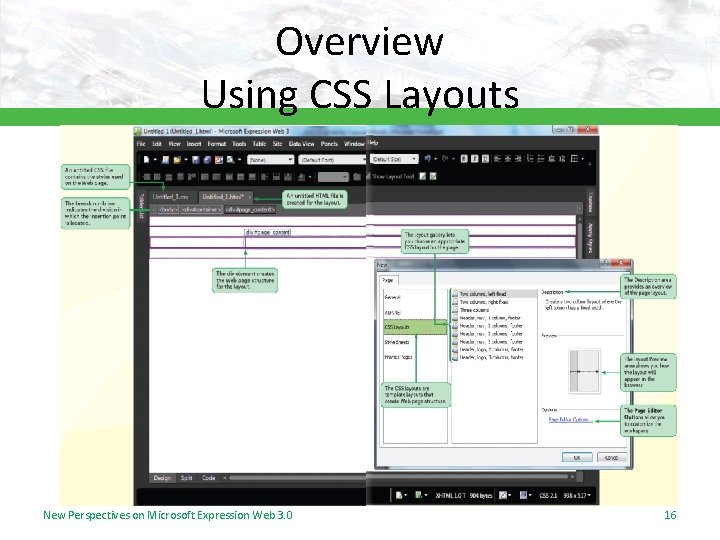Click the green document icon in status bar
The width and height of the screenshot is (720, 540).
click(418, 495)
